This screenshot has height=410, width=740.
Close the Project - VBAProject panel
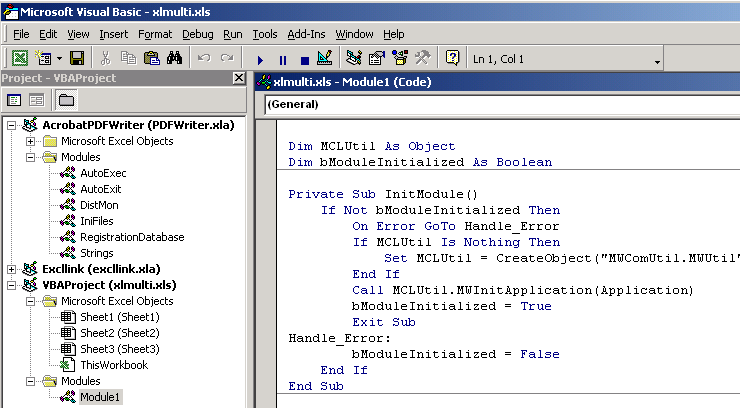click(239, 78)
